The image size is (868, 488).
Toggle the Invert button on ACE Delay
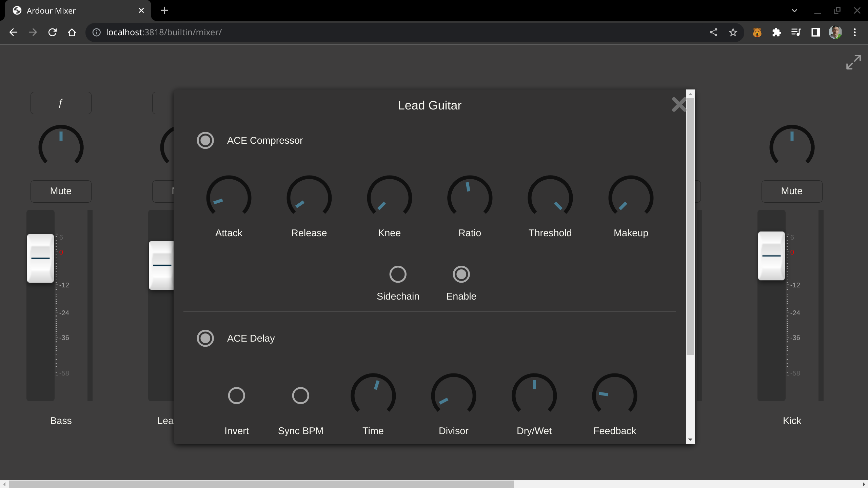(x=236, y=395)
